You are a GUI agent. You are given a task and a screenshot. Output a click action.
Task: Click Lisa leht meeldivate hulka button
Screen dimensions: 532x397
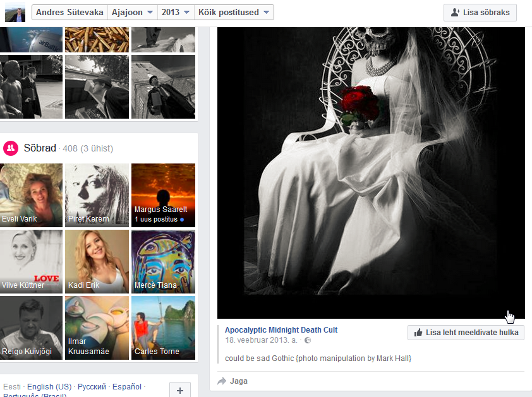466,333
